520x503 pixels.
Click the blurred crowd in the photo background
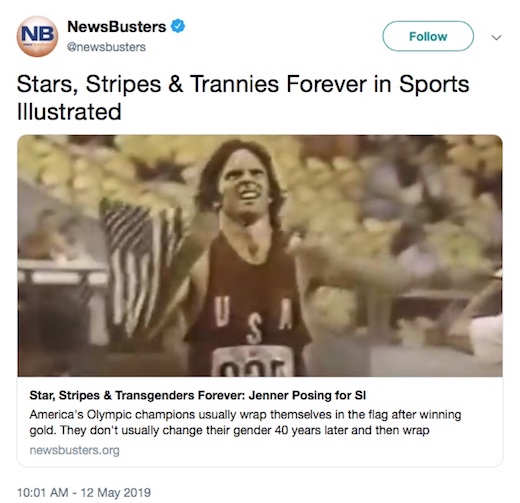[400, 200]
